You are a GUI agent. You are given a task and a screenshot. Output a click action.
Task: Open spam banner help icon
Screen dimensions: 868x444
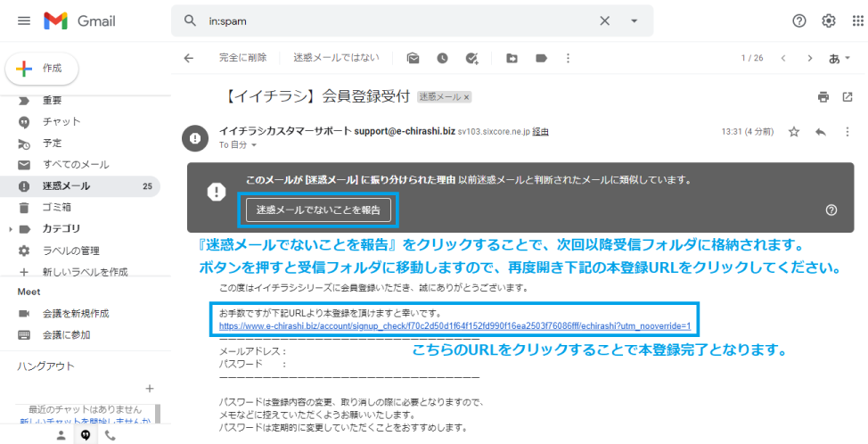(831, 210)
